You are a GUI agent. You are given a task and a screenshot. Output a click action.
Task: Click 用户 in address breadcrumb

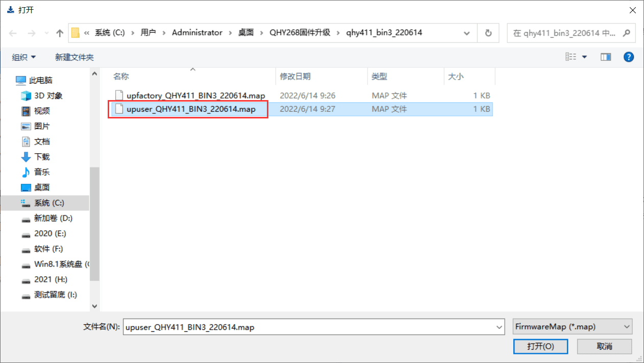(148, 33)
